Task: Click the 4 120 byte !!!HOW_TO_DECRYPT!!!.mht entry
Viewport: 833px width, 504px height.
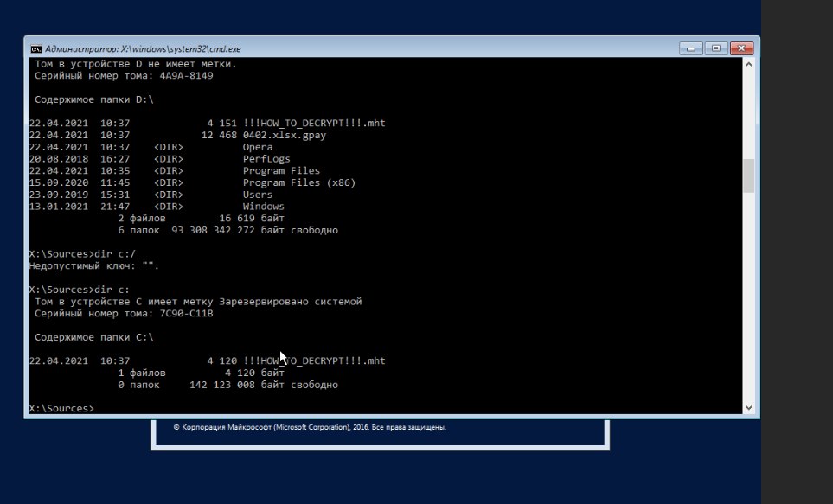Action: tap(208, 360)
